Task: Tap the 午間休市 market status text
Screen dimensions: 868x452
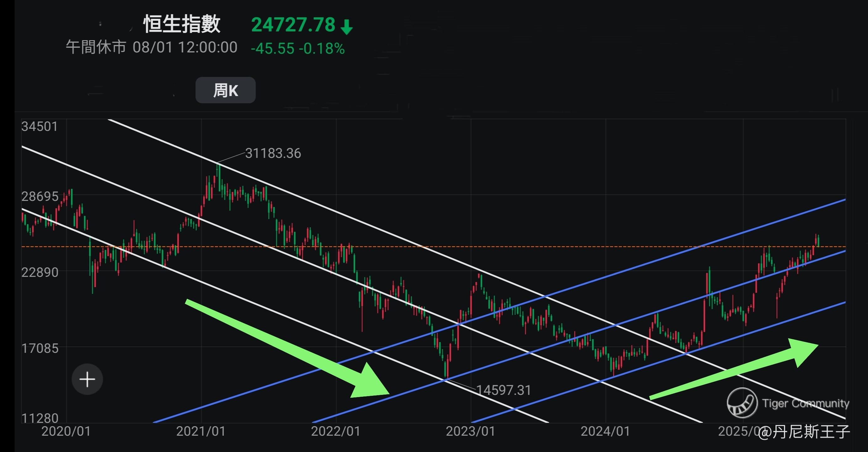Action: (96, 47)
